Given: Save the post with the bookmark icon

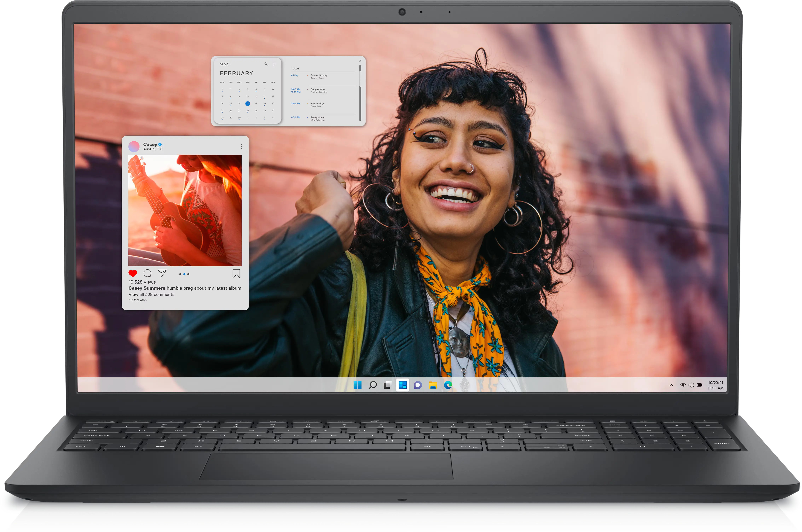Looking at the screenshot, I should [x=237, y=274].
